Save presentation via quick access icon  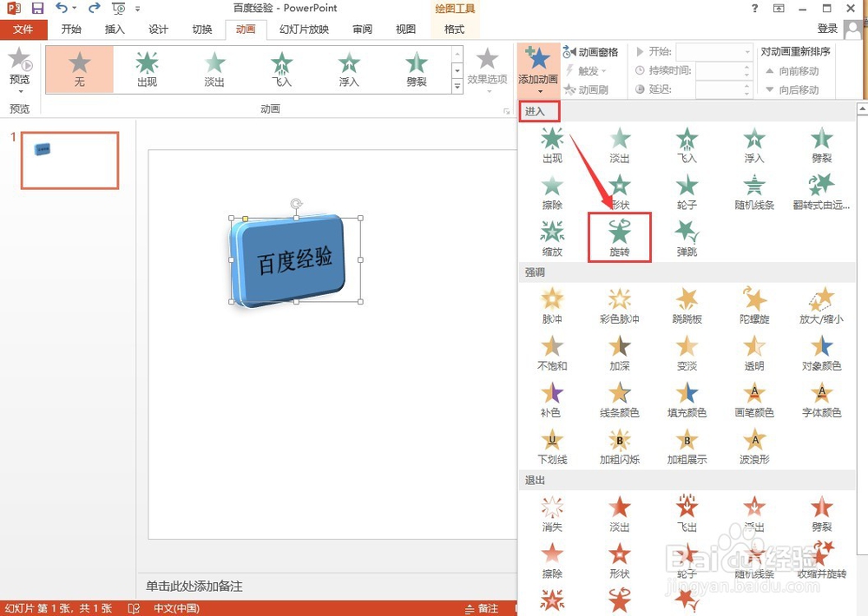point(37,9)
